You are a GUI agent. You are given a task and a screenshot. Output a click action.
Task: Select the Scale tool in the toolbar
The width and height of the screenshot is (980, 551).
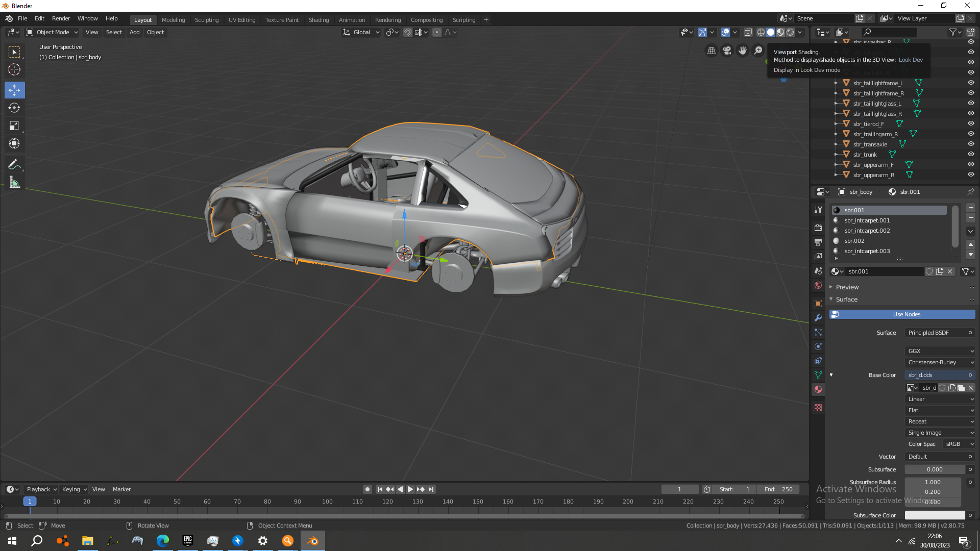pyautogui.click(x=14, y=126)
